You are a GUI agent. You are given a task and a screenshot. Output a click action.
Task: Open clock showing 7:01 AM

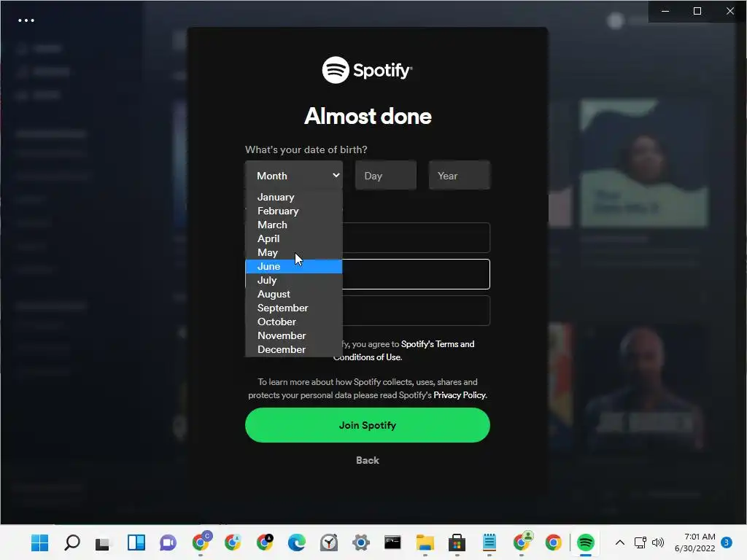[695, 542]
